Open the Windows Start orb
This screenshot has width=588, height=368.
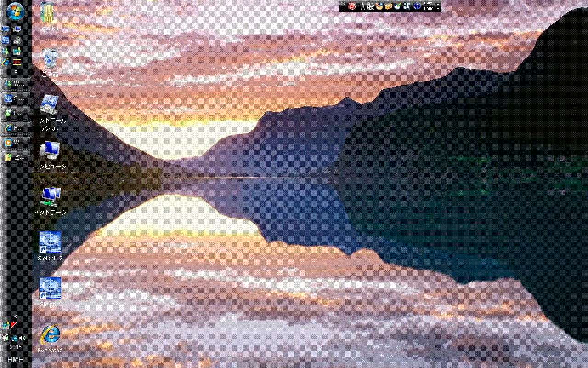(x=16, y=11)
